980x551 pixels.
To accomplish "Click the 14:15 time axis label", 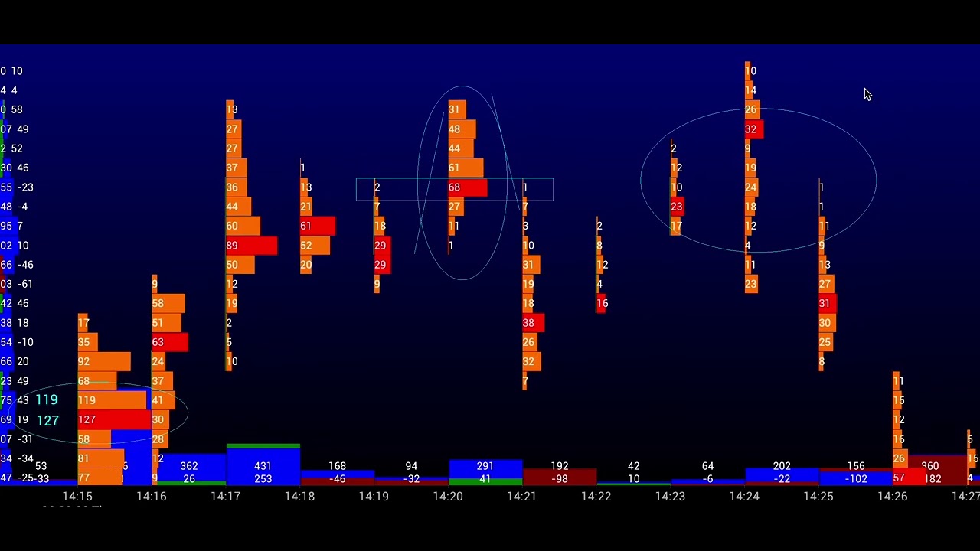I will click(x=77, y=497).
